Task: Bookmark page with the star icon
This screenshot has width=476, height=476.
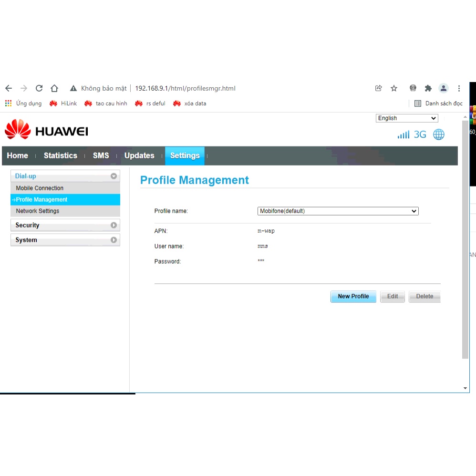Action: (x=394, y=88)
